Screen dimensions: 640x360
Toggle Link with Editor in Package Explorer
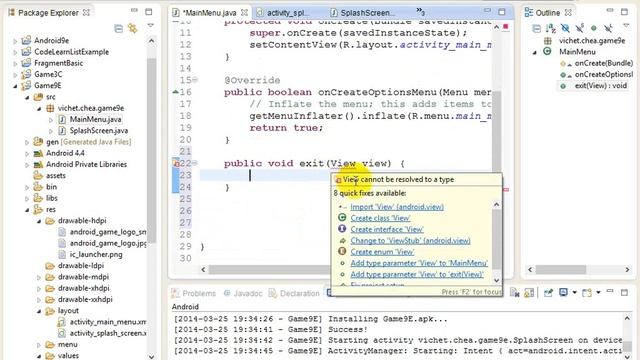[x=132, y=28]
